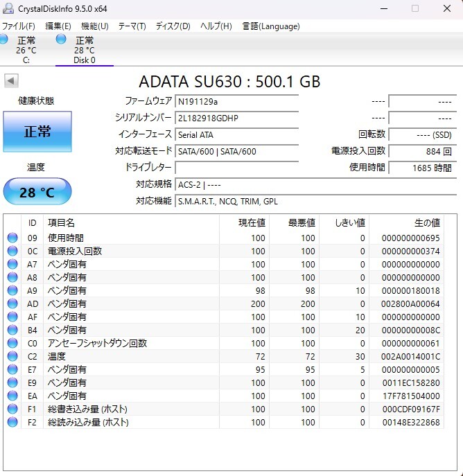Click the blue 正常 health status button
The width and height of the screenshot is (463, 476).
pyautogui.click(x=37, y=132)
